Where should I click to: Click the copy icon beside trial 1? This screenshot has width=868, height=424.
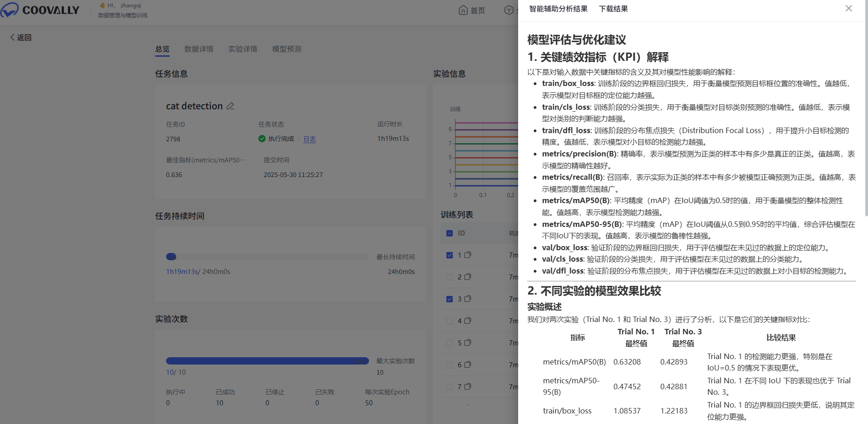pos(467,255)
